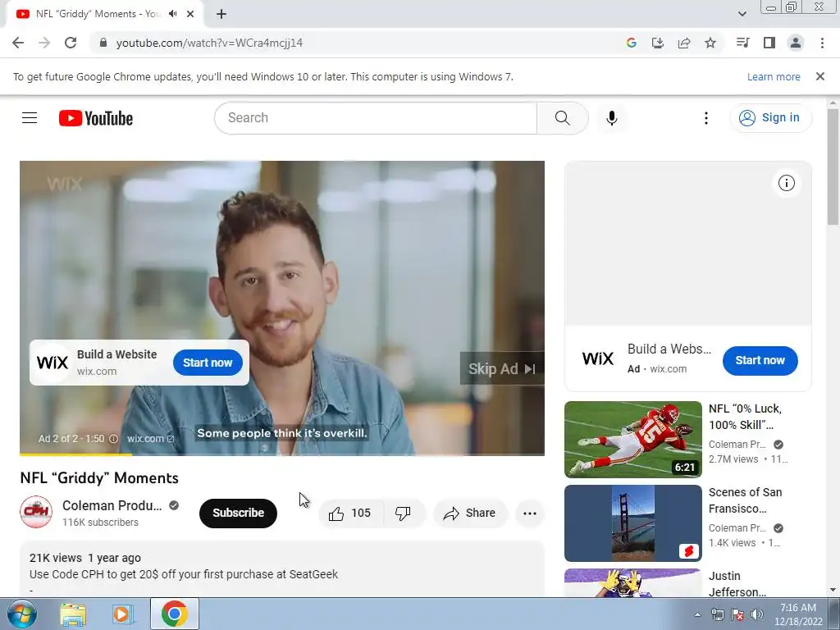
Task: Expand the video description box
Action: coord(282,569)
